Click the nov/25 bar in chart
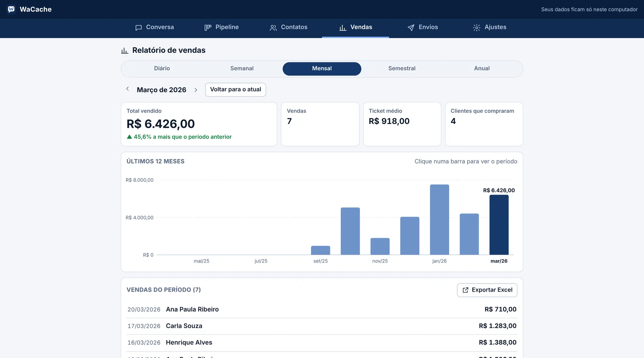Image resolution: width=644 pixels, height=358 pixels. click(380, 246)
